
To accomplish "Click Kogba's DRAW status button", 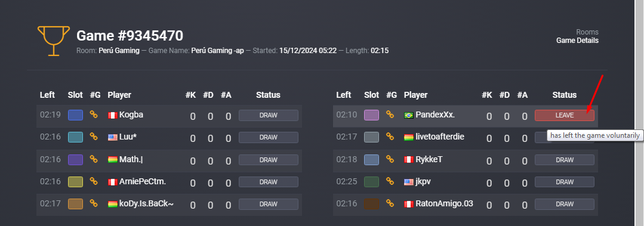I will (x=268, y=115).
